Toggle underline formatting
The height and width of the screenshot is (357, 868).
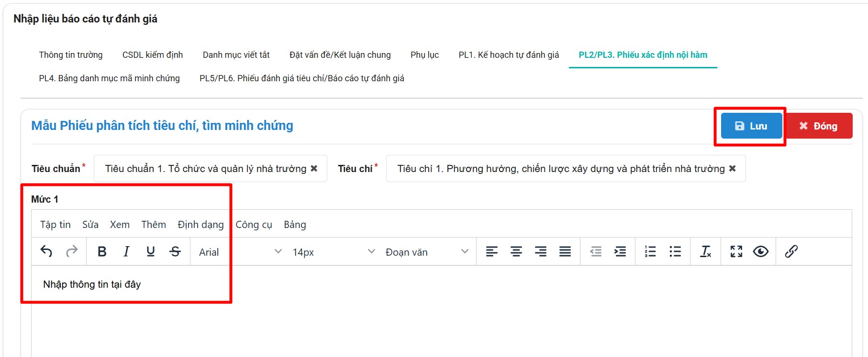point(151,251)
